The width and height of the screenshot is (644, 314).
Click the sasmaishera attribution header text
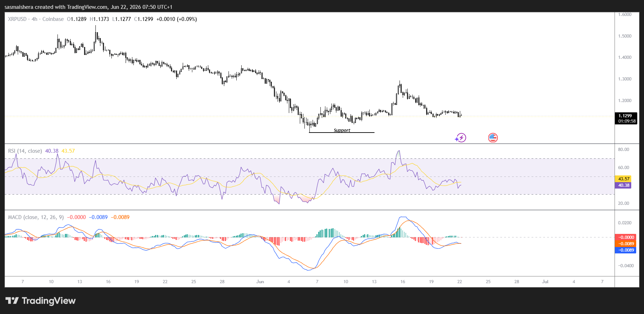(88, 7)
